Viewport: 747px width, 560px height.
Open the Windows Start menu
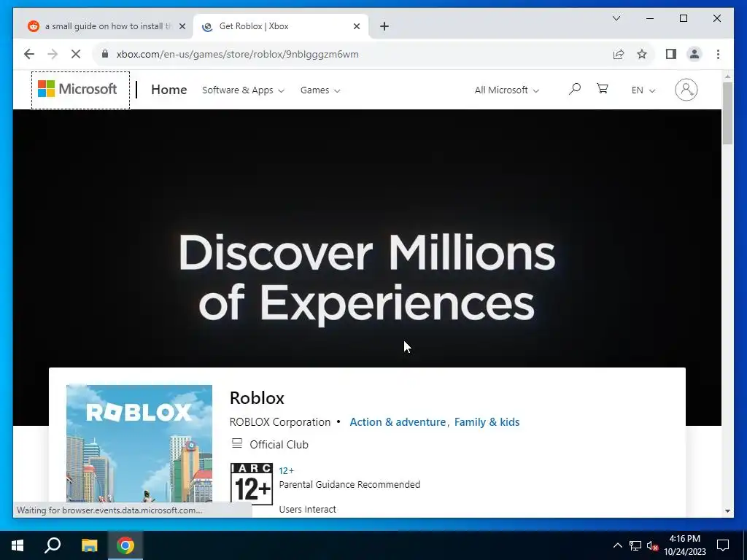[x=18, y=545]
